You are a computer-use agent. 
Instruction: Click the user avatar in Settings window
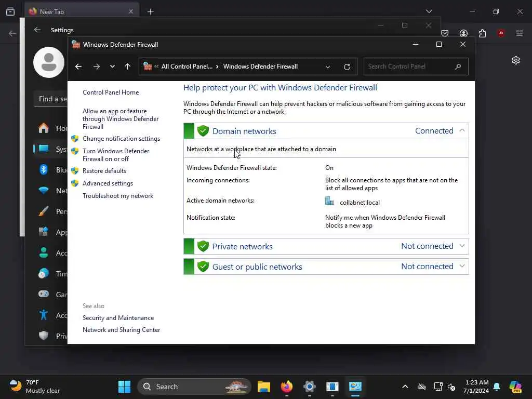49,62
